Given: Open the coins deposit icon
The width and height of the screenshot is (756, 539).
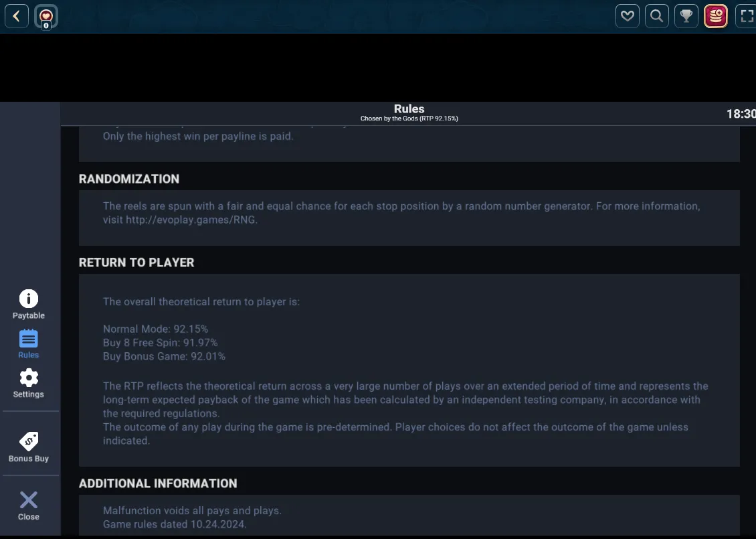Looking at the screenshot, I should pyautogui.click(x=715, y=17).
